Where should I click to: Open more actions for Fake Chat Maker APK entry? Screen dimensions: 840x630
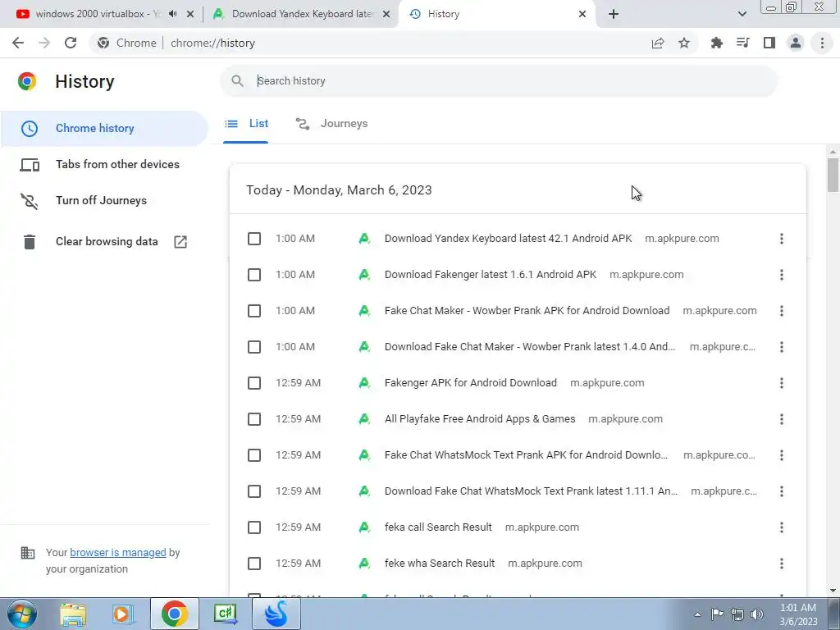tap(782, 311)
